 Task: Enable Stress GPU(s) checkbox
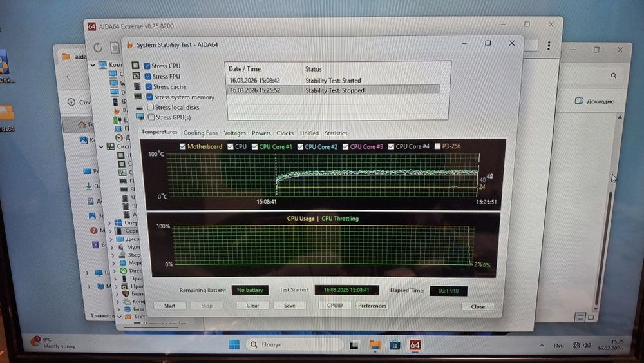click(151, 117)
